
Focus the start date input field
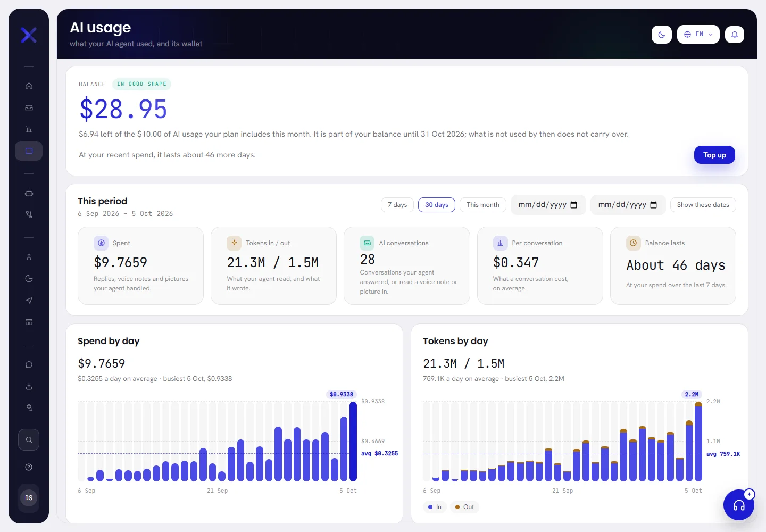click(548, 205)
